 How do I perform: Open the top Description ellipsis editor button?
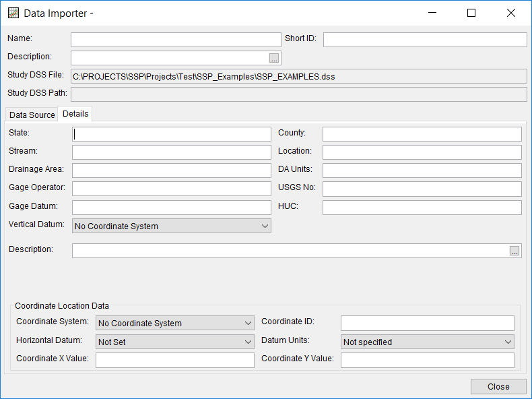coord(274,58)
